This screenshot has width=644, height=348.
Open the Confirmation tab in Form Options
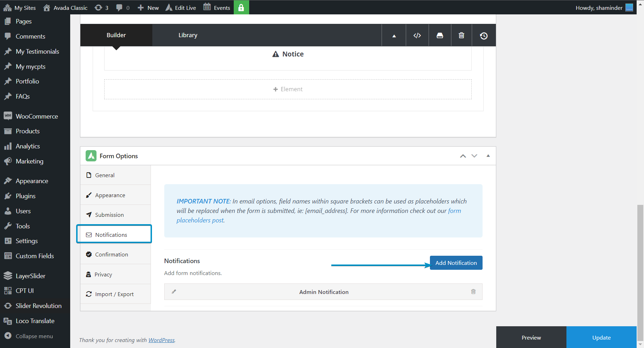click(x=112, y=254)
